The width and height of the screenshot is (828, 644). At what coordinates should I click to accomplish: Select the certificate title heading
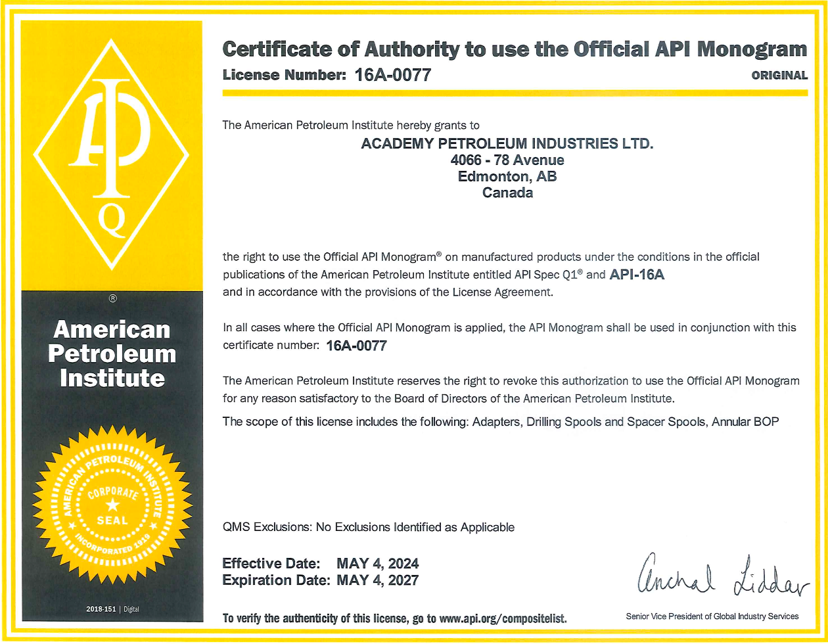515,49
